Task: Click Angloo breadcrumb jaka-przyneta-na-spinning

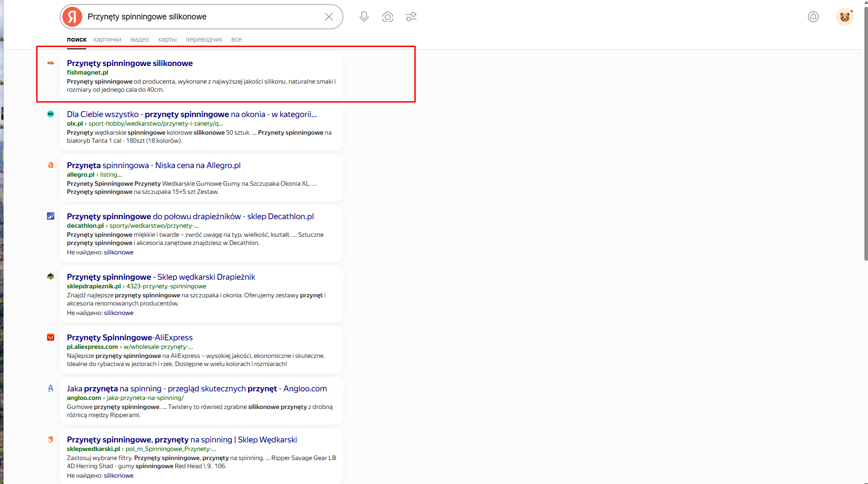Action: point(145,398)
